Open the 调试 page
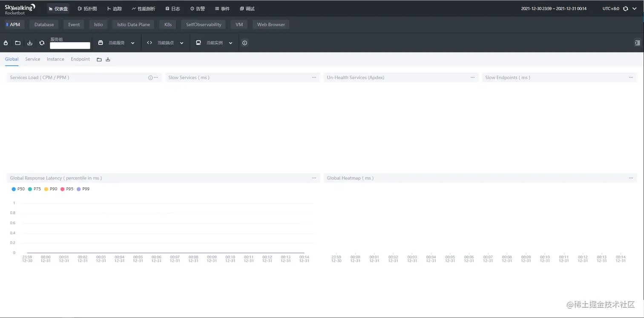Viewport: 644px width, 318px height. tap(247, 9)
